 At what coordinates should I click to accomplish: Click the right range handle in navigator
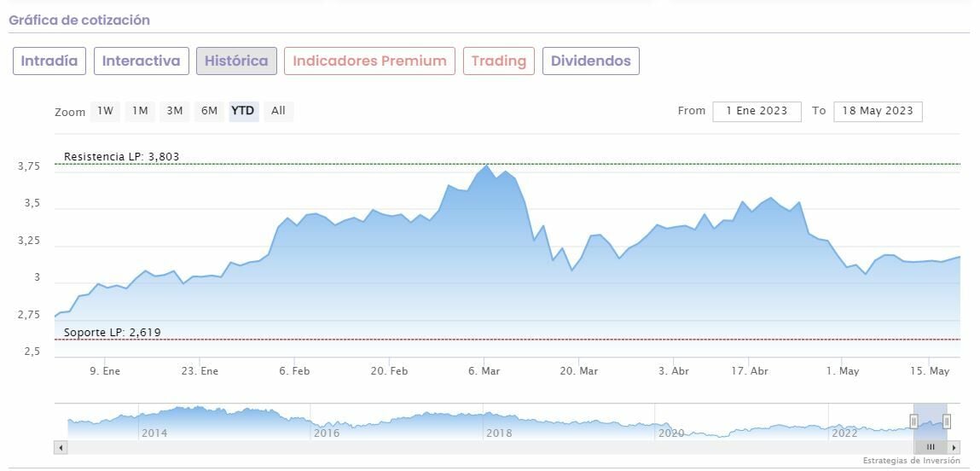(947, 421)
